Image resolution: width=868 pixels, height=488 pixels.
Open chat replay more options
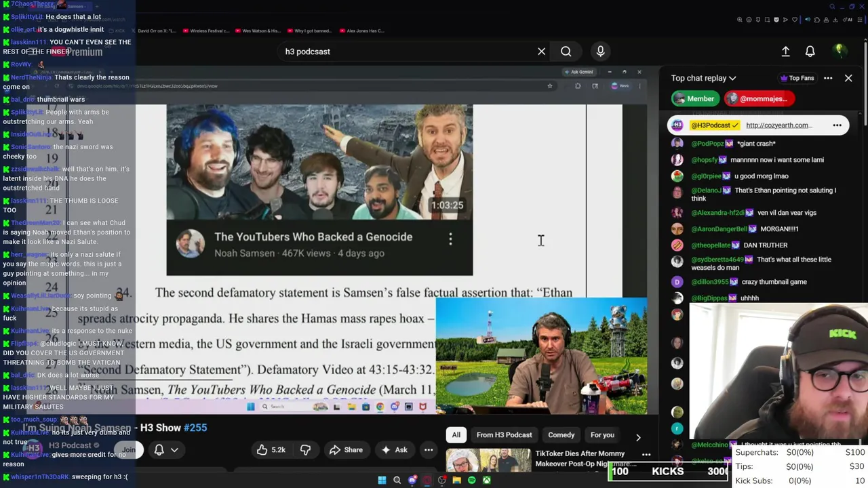coord(828,78)
